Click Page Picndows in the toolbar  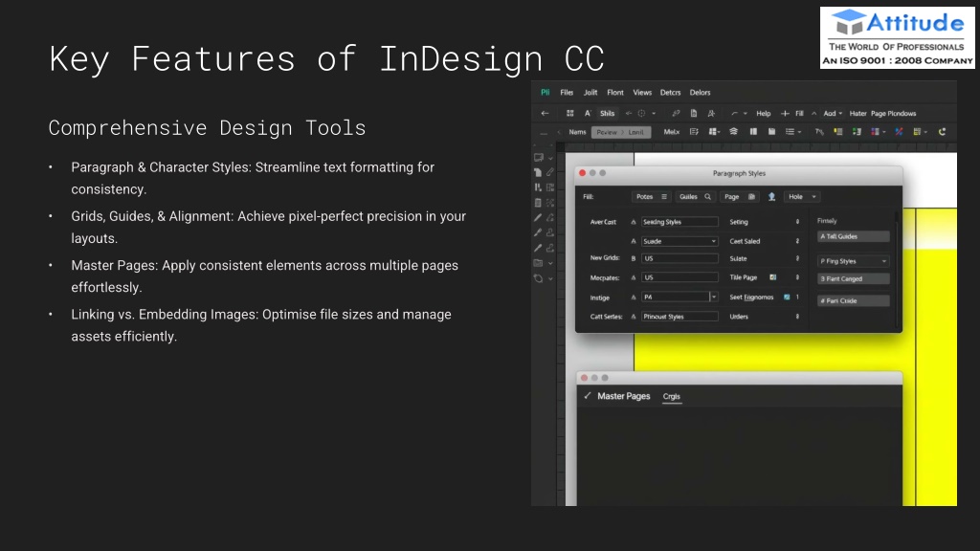click(x=893, y=114)
